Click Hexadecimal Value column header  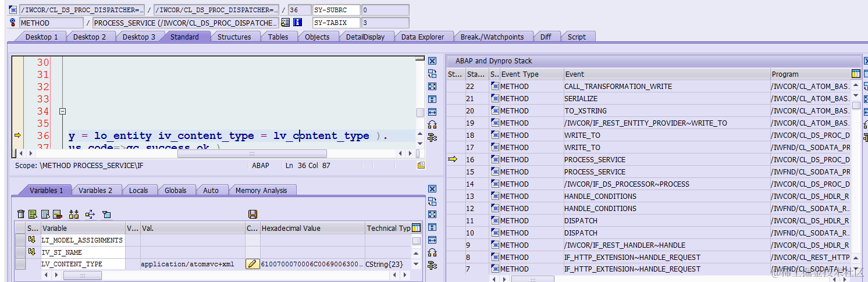pyautogui.click(x=312, y=228)
